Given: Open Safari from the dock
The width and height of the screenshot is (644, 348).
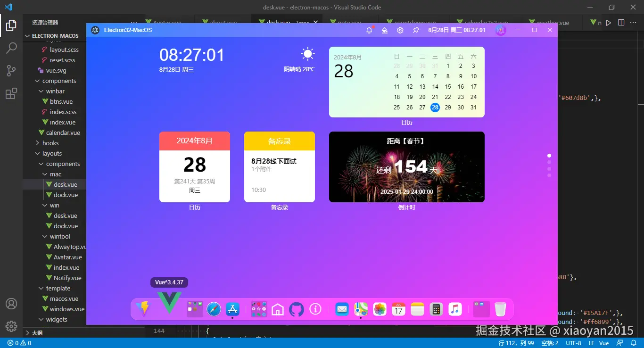Looking at the screenshot, I should pyautogui.click(x=214, y=309).
